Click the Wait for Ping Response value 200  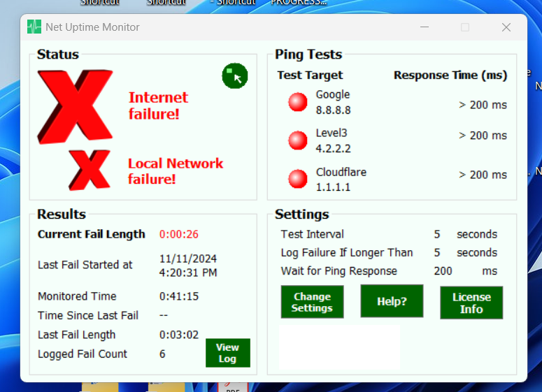pos(443,271)
